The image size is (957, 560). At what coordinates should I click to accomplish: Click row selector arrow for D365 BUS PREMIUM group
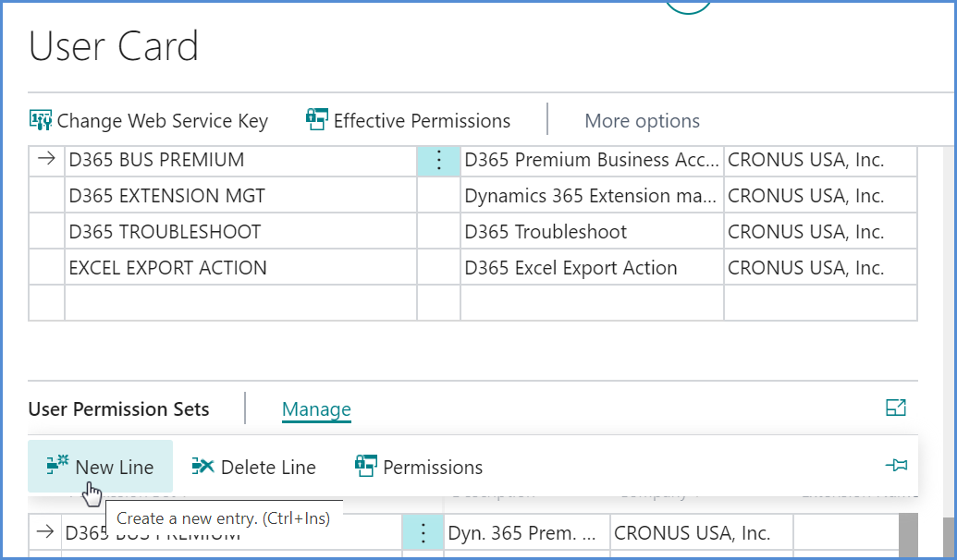pyautogui.click(x=46, y=159)
